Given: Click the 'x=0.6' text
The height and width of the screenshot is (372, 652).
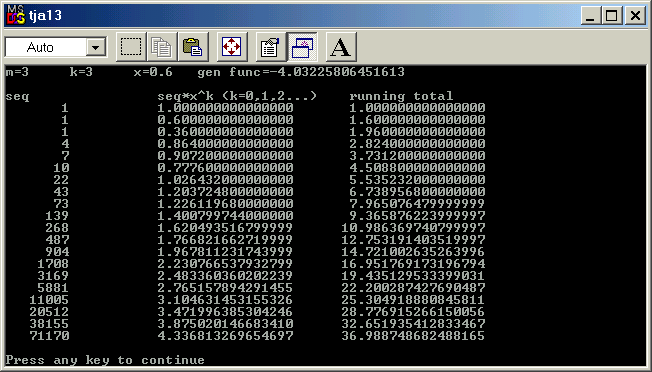Looking at the screenshot, I should (153, 72).
